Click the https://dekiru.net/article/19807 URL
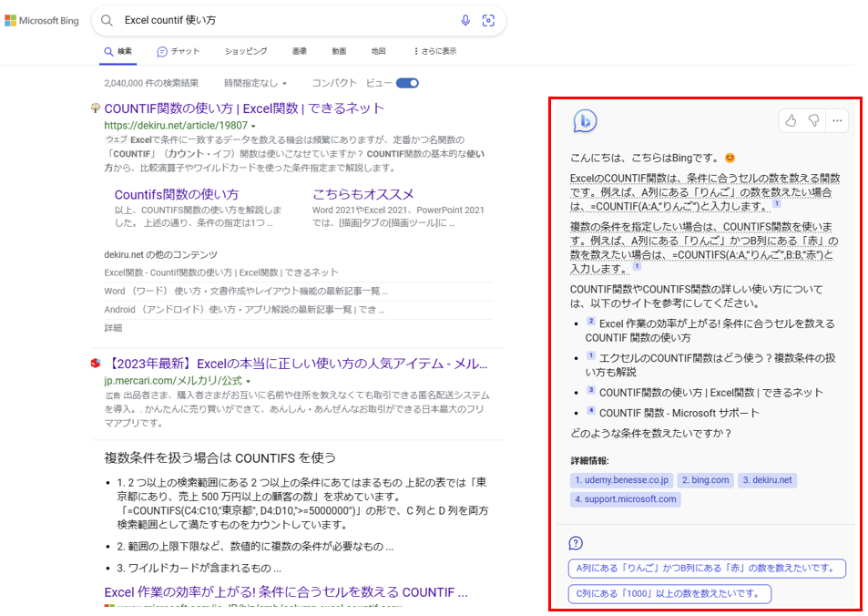 coord(176,126)
